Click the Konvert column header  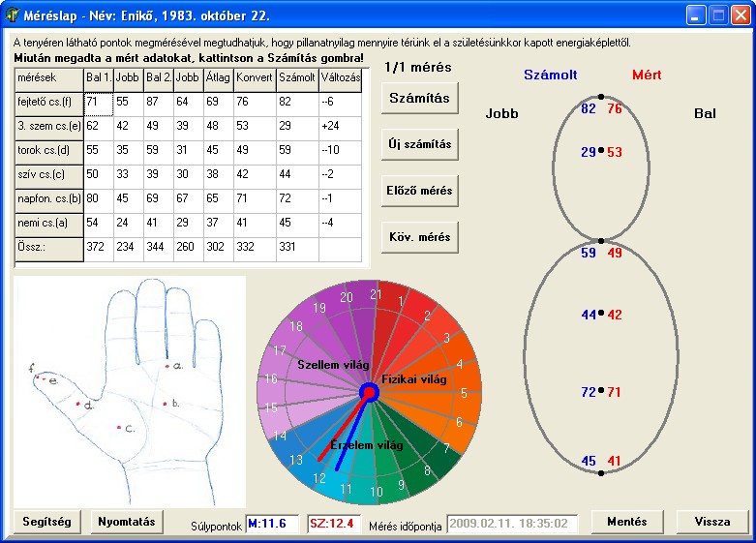pyautogui.click(x=255, y=80)
